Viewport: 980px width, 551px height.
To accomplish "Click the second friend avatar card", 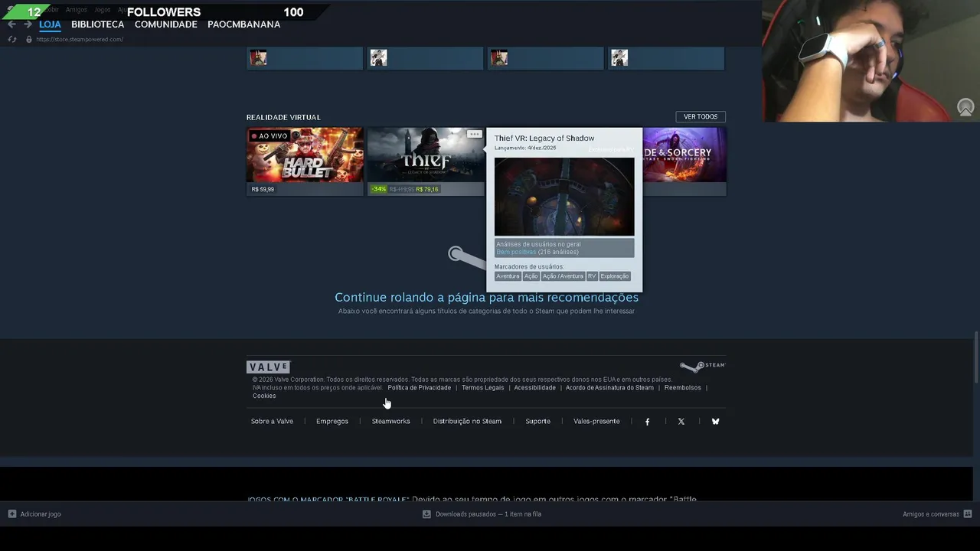I will [425, 58].
